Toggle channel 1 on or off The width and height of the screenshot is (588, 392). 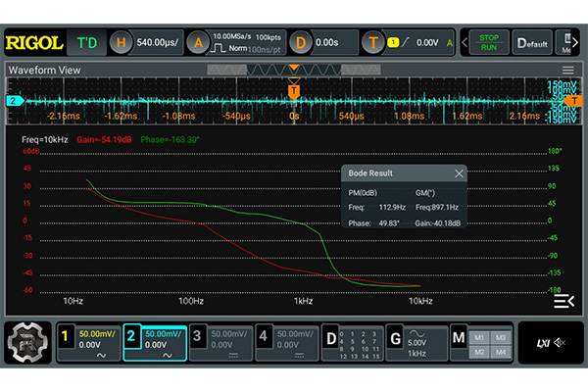coord(67,339)
